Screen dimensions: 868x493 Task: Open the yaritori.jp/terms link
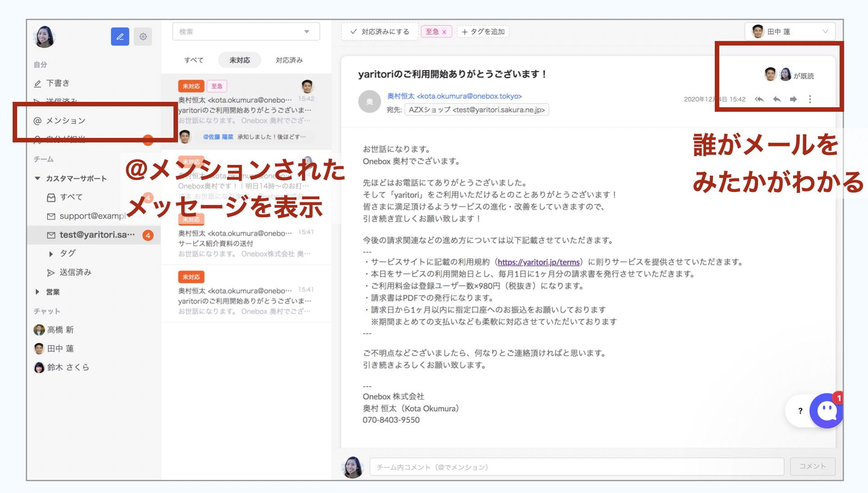[x=539, y=262]
